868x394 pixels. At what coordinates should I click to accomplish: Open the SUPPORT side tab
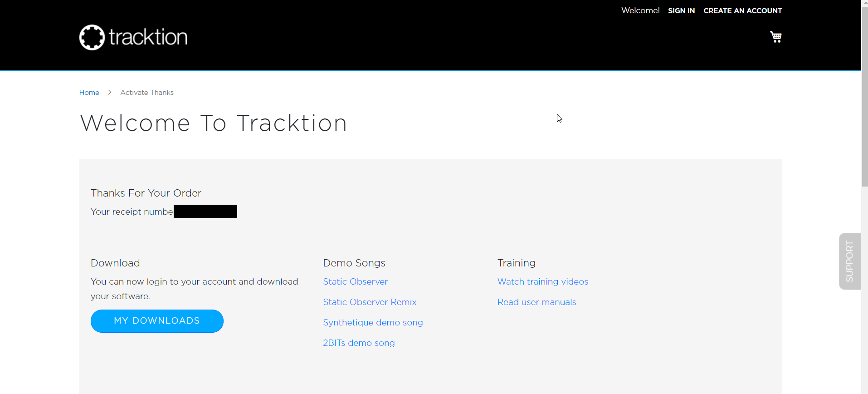[850, 261]
